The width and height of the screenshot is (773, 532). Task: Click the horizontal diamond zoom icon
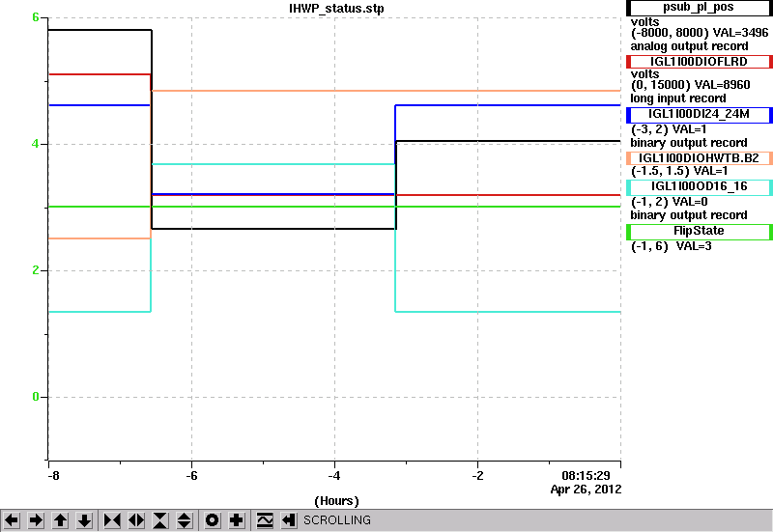pyautogui.click(x=136, y=520)
